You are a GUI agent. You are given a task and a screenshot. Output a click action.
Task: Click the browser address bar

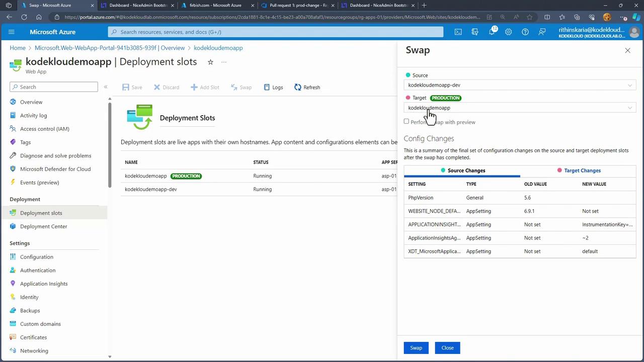pos(272,17)
